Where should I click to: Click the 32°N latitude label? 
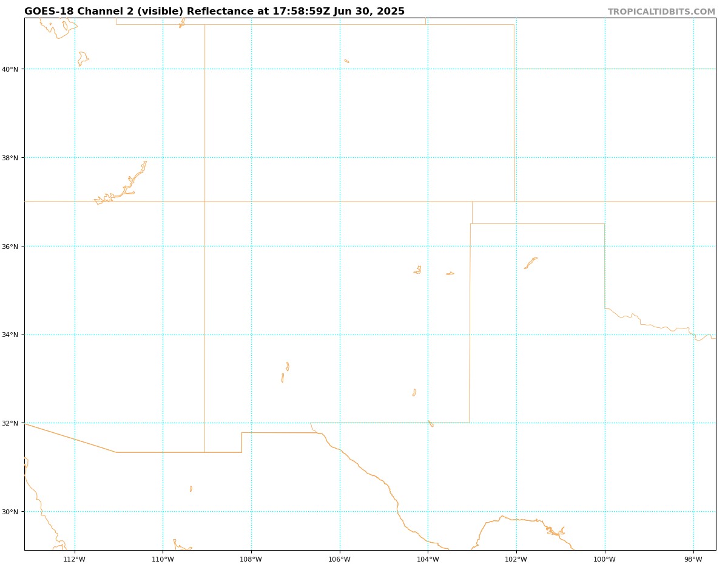pyautogui.click(x=10, y=423)
